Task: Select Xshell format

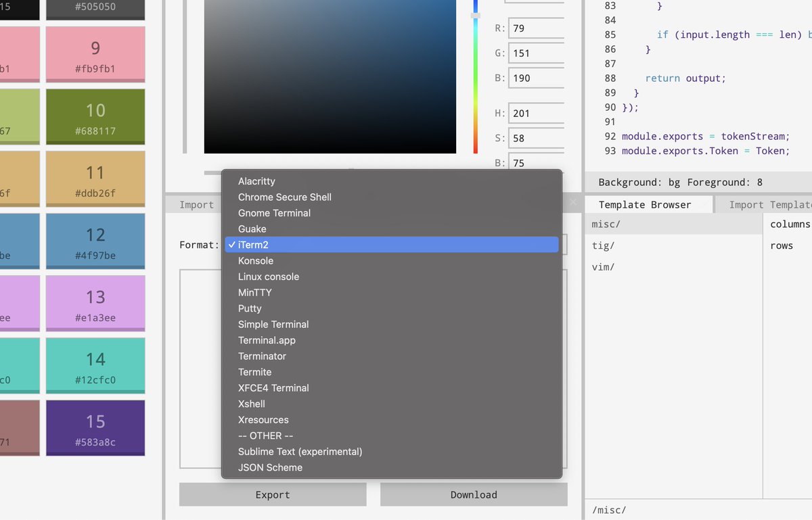Action: coord(392,404)
